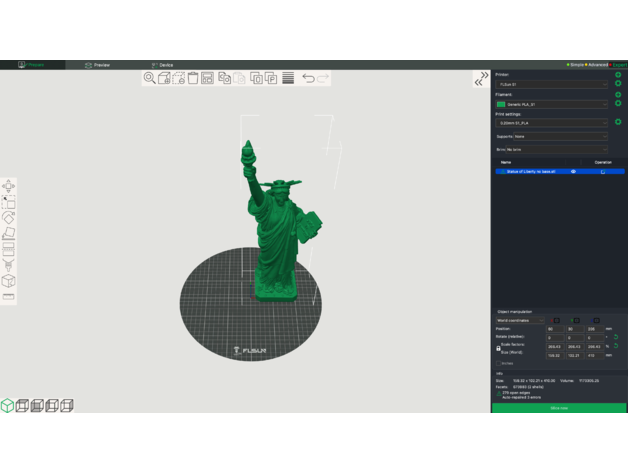628x472 pixels.
Task: Click the trash can delete icon
Action: [192, 78]
